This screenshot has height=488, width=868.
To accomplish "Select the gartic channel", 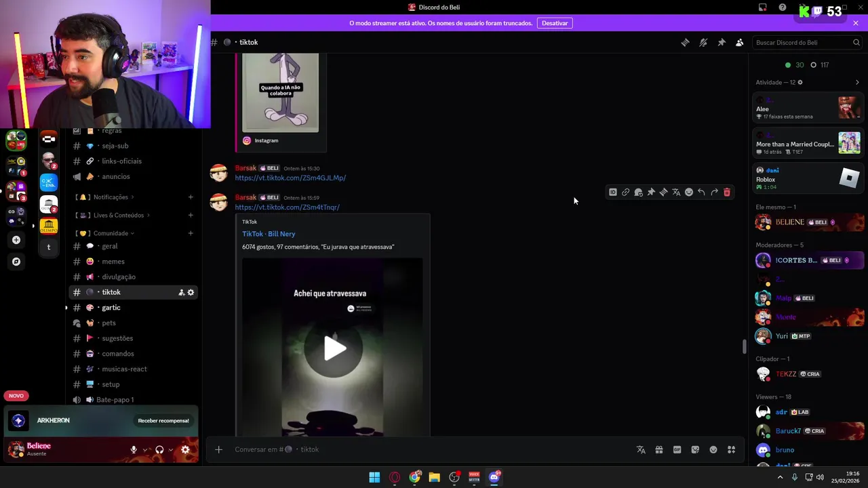I will pyautogui.click(x=133, y=308).
